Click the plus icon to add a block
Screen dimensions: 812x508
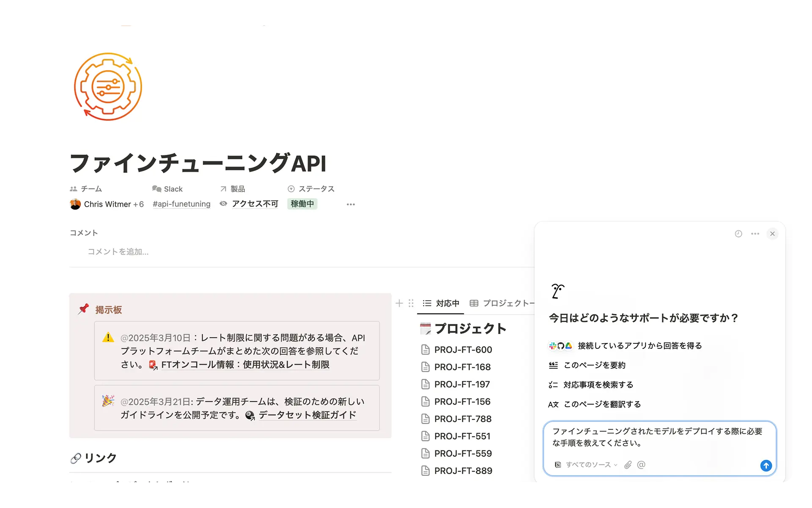(399, 303)
